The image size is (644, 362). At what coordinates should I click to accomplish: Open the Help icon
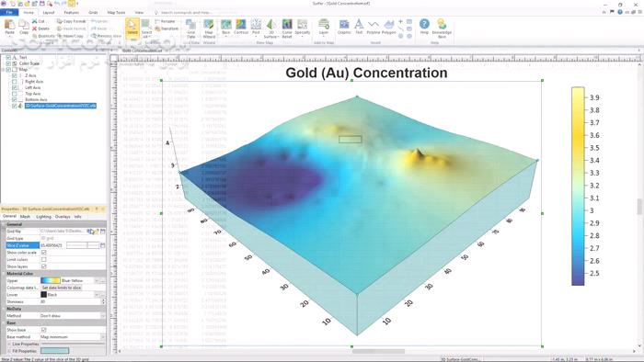424,24
